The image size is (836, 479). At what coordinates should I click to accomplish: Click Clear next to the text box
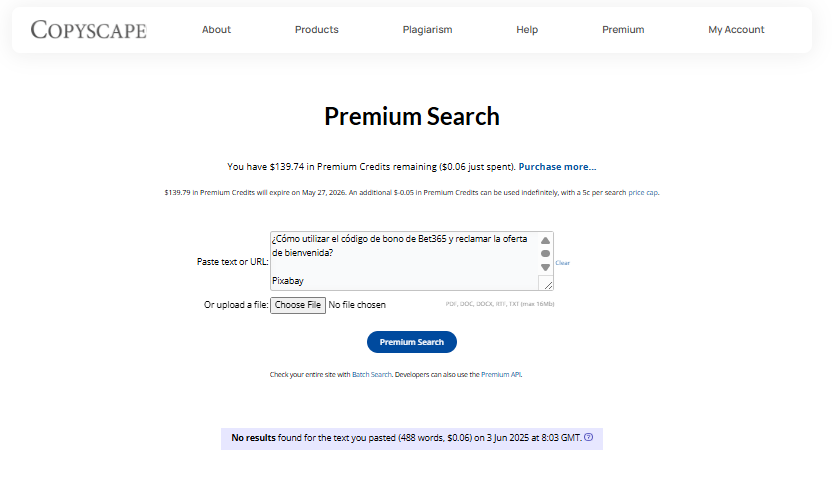(x=562, y=263)
